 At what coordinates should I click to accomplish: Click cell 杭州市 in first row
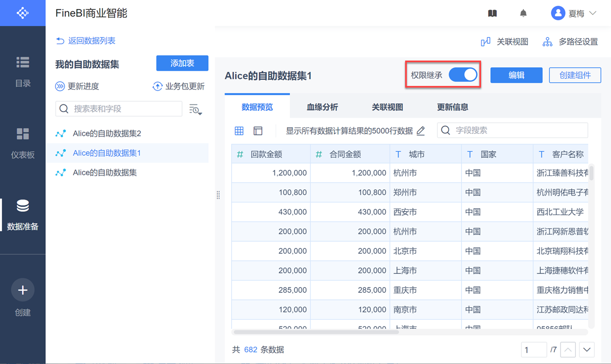coord(426,173)
